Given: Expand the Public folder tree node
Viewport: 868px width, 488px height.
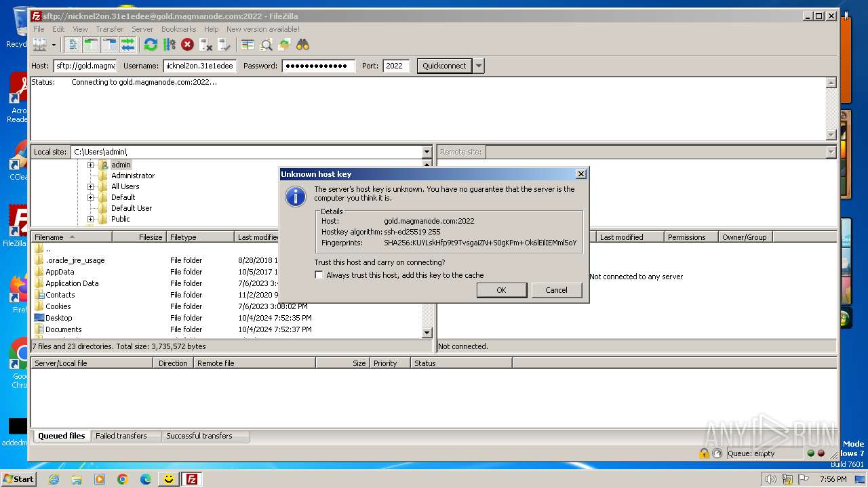Looking at the screenshot, I should click(x=90, y=219).
